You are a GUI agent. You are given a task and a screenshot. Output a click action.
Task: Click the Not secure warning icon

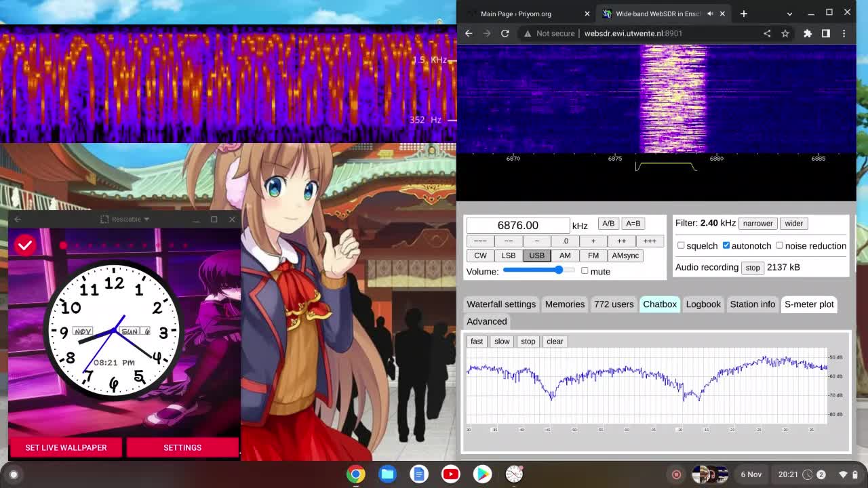528,33
